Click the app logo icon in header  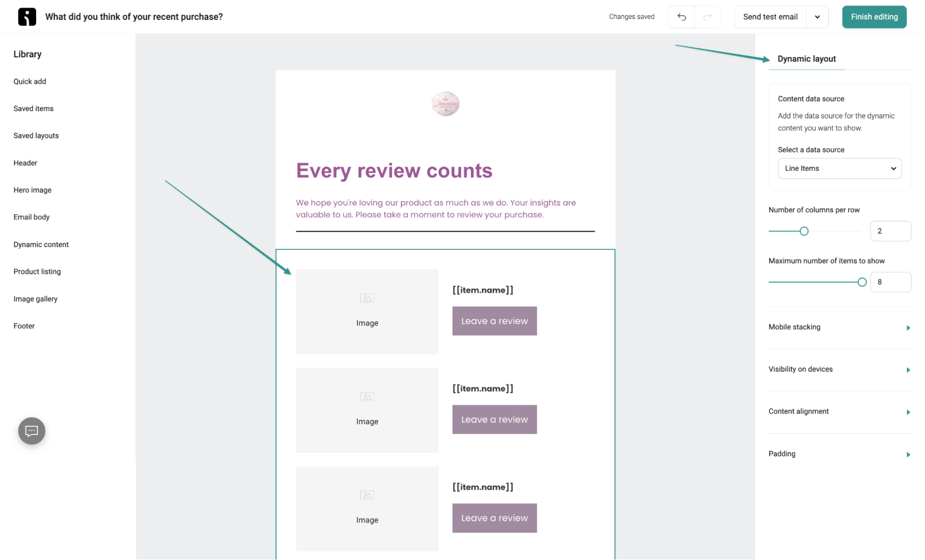pos(27,17)
